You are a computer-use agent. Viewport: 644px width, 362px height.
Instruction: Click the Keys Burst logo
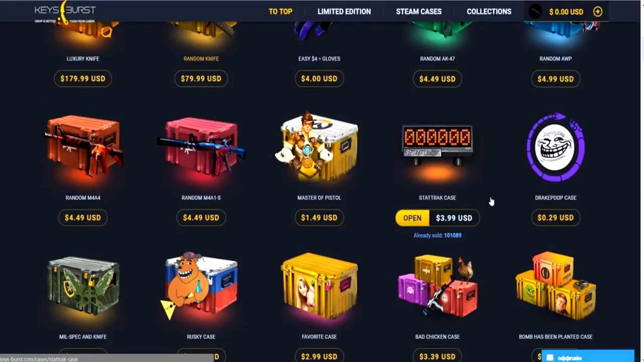(x=65, y=12)
